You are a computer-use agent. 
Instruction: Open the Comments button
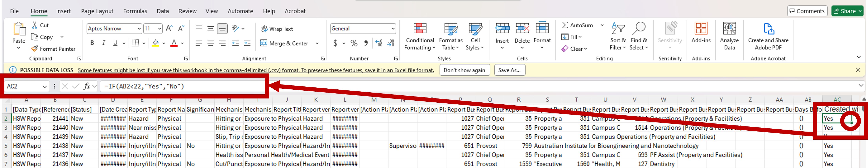tap(807, 11)
